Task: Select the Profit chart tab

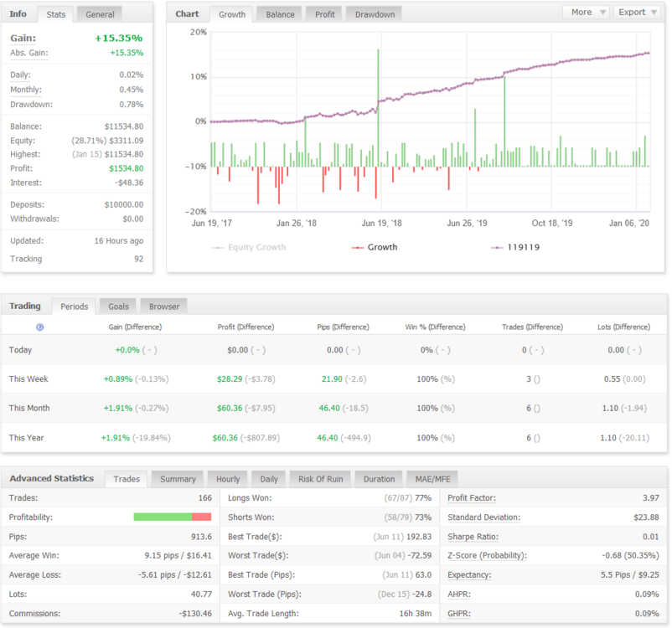Action: (x=325, y=14)
